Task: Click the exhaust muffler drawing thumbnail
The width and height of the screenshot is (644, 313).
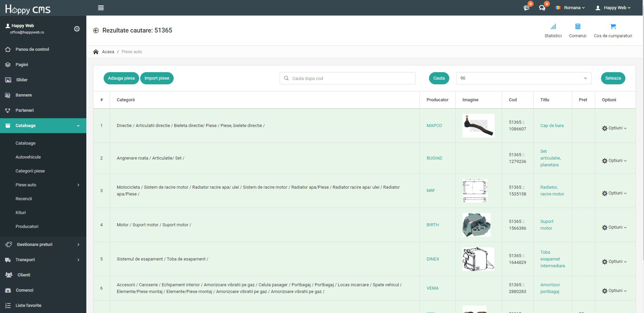Action: click(x=478, y=259)
